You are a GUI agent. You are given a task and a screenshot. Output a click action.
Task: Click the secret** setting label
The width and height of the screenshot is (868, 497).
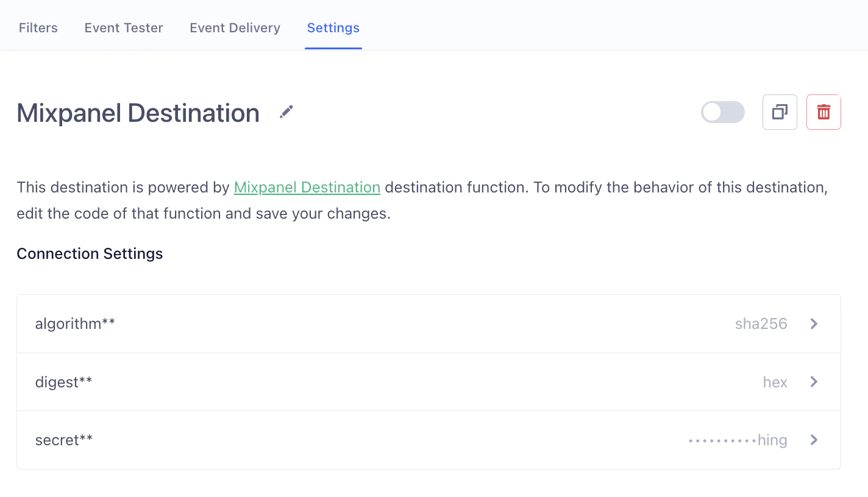coord(64,440)
